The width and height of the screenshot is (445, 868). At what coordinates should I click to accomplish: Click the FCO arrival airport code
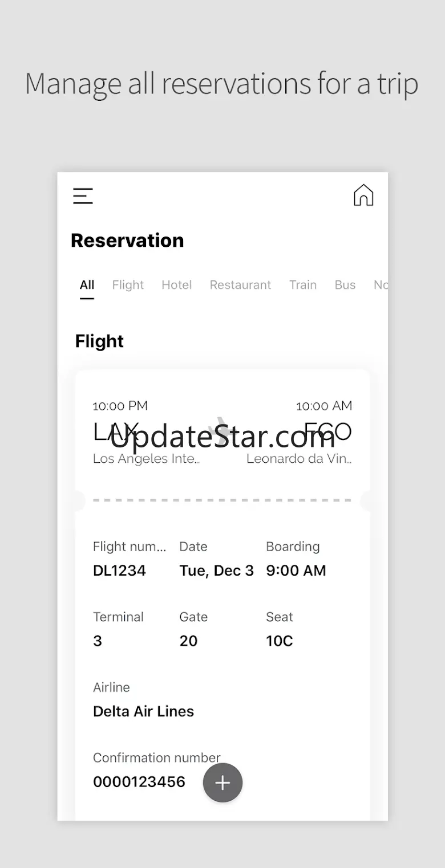click(327, 433)
